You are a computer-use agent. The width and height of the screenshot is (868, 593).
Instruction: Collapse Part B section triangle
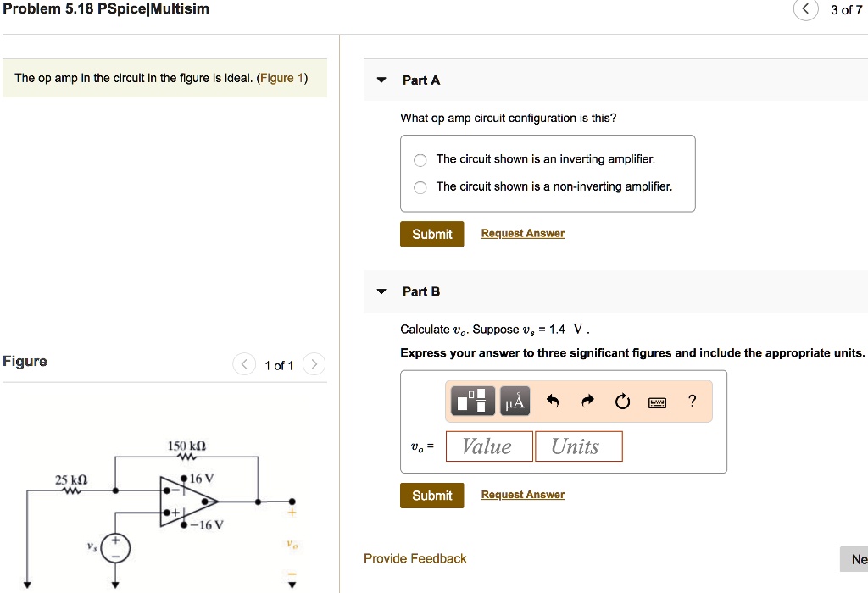point(381,291)
